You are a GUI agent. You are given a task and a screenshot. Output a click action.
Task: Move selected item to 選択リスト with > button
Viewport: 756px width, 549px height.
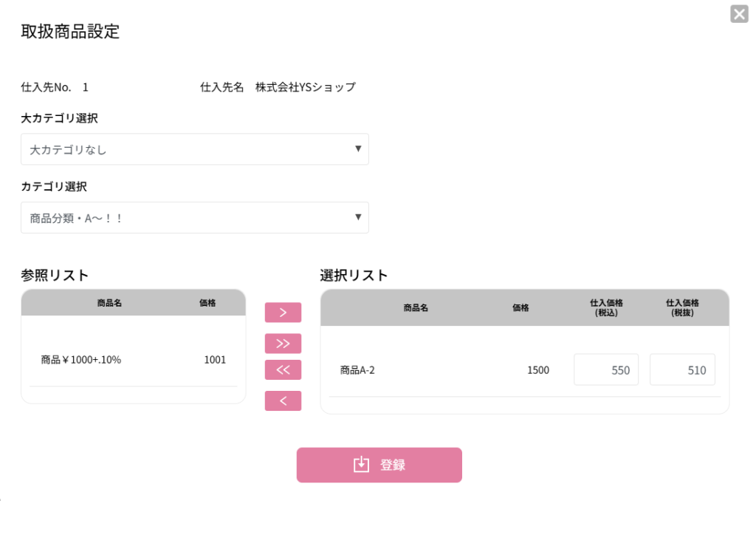pyautogui.click(x=283, y=313)
